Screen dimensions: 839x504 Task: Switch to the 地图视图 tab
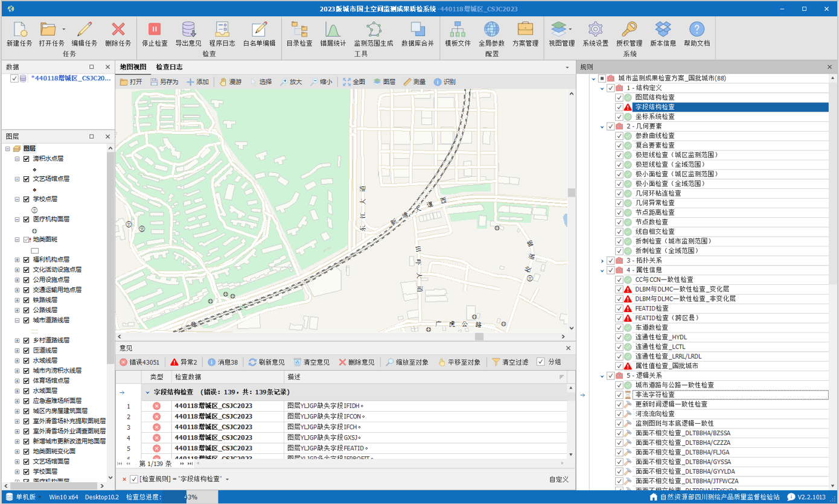click(133, 67)
